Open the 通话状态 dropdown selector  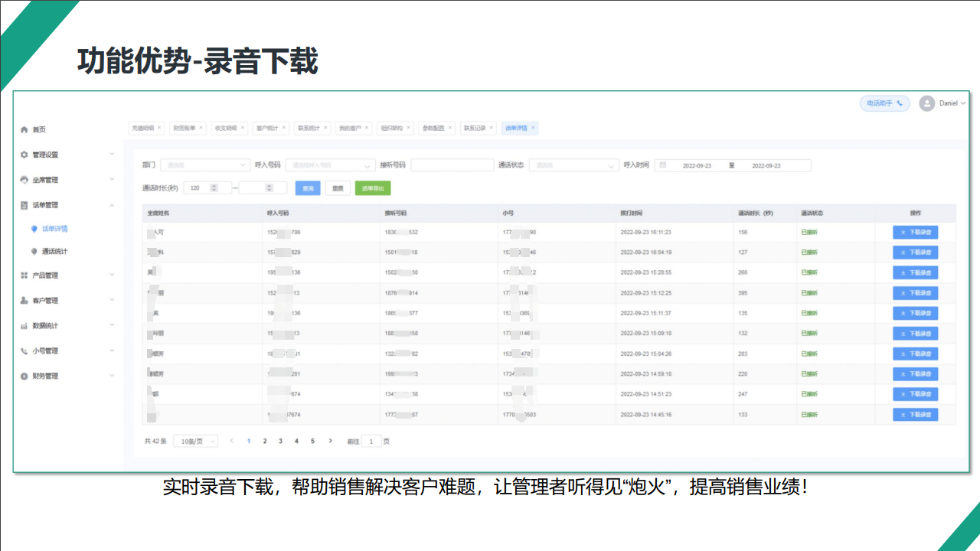[x=575, y=165]
